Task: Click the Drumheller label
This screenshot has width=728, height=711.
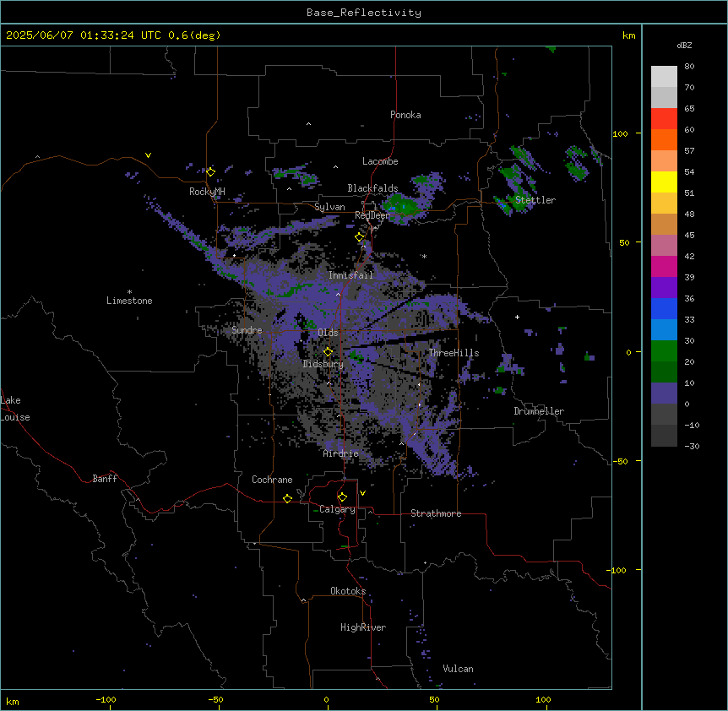Action: point(539,411)
